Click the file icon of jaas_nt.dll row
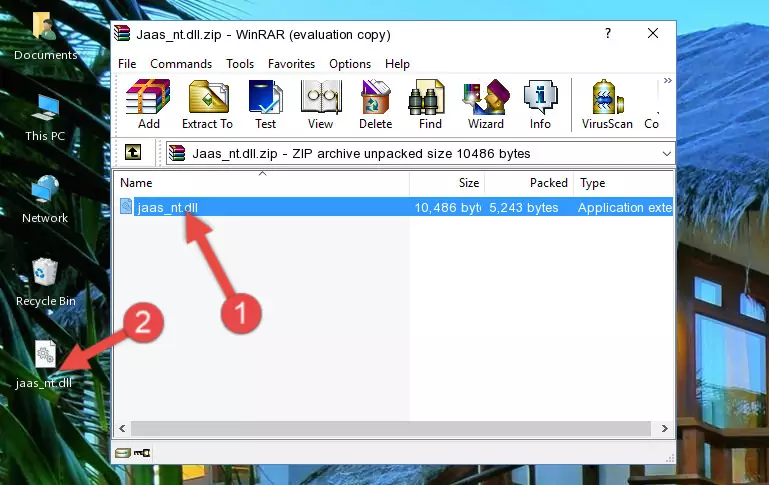769x485 pixels. [126, 206]
